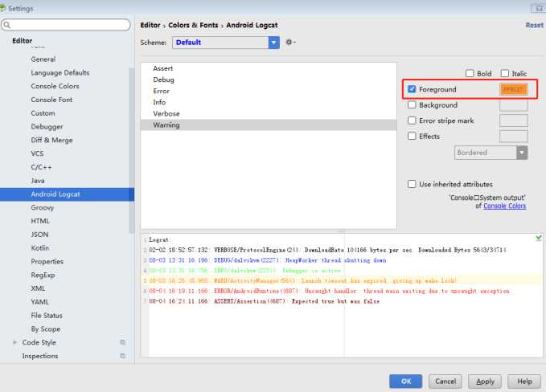Click the green inspection checkmark in preview

(x=538, y=238)
